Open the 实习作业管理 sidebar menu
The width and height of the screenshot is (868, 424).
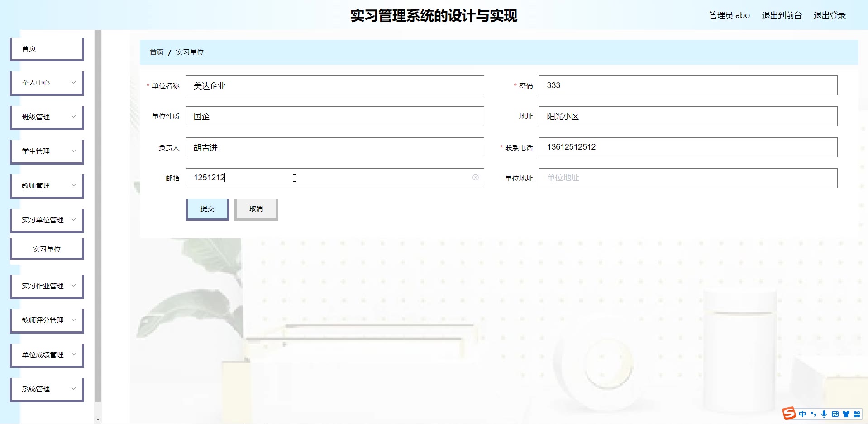point(47,286)
